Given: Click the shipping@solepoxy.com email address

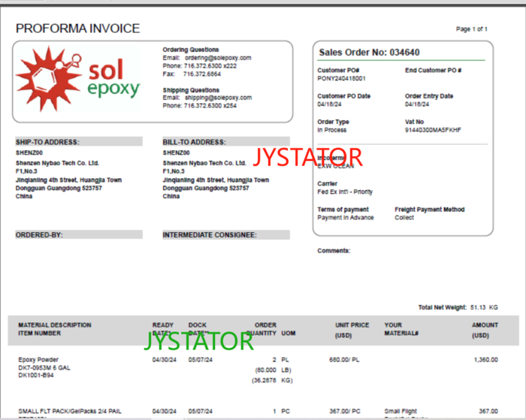Looking at the screenshot, I should pos(219,98).
